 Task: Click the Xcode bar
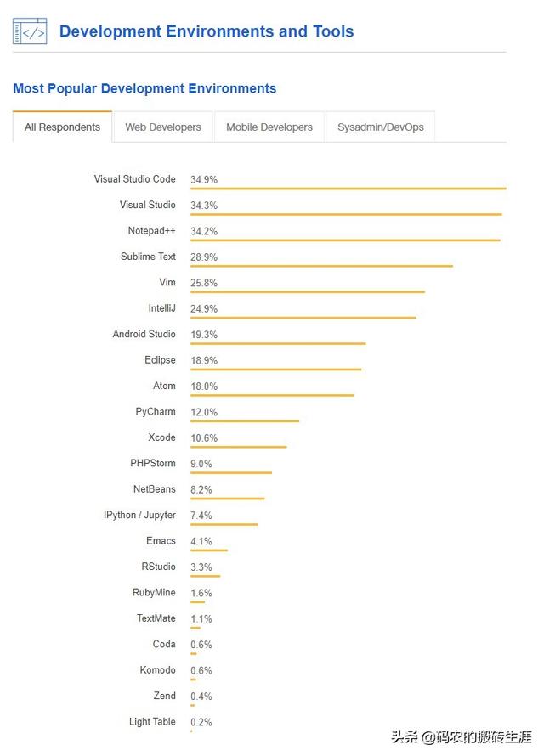coord(238,447)
